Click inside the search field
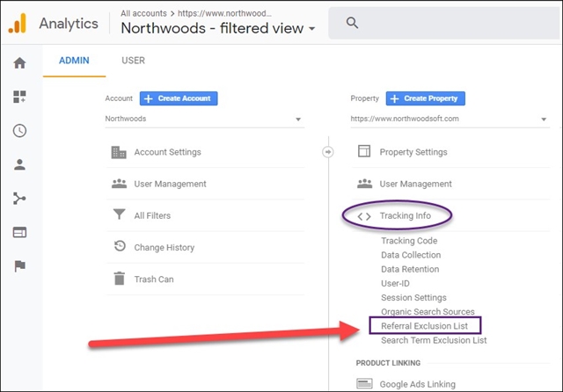The height and width of the screenshot is (392, 563). 443,24
